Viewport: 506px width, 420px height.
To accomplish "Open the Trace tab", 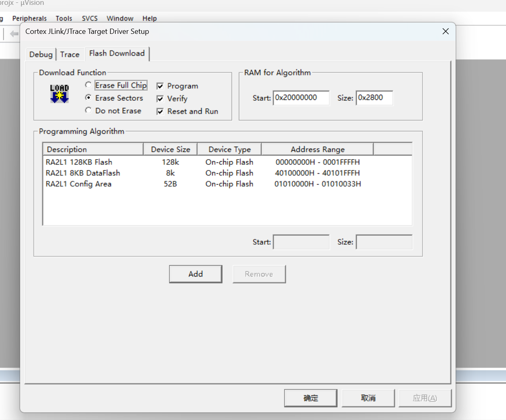I will (x=70, y=54).
